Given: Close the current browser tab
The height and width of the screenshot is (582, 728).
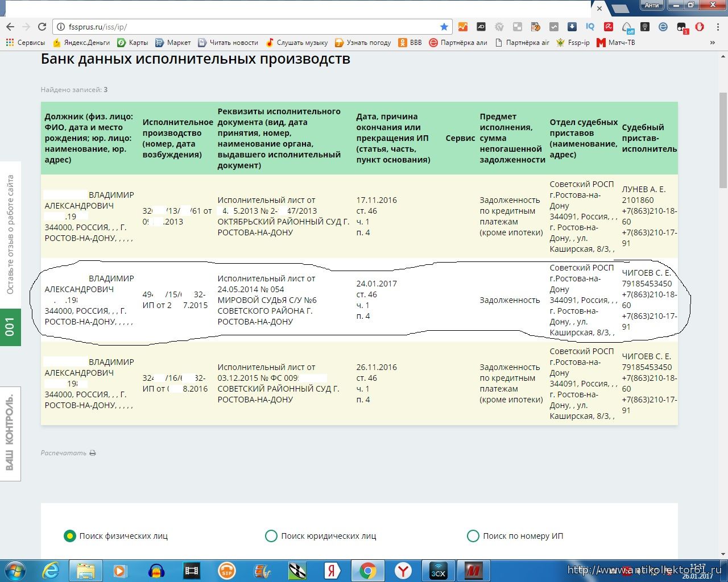Looking at the screenshot, I should tap(599, 9).
